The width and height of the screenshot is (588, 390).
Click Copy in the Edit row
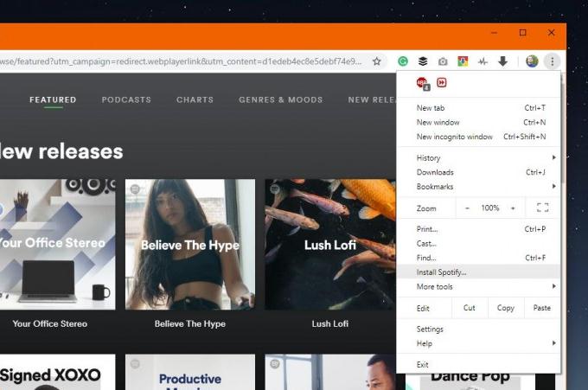[506, 308]
